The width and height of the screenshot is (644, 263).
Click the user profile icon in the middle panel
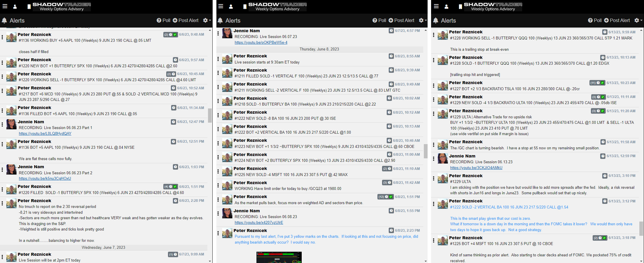231,6
